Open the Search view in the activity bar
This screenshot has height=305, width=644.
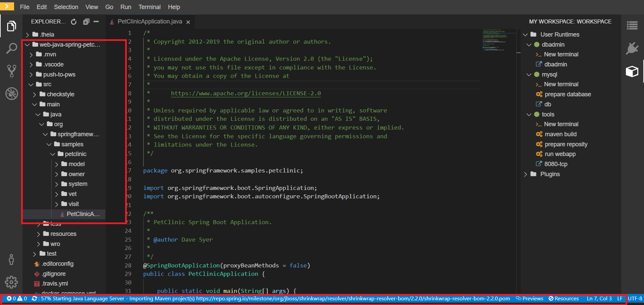(11, 48)
